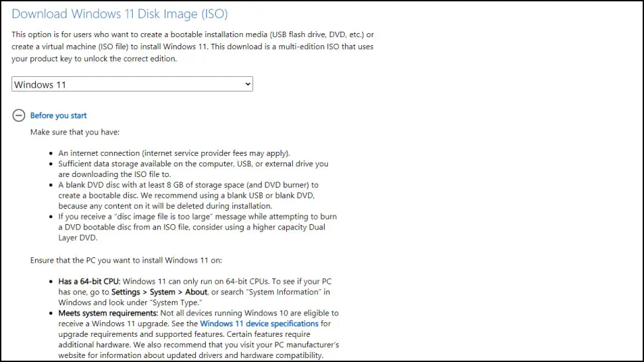Click the intro paragraph about bootable installation media

(193, 46)
